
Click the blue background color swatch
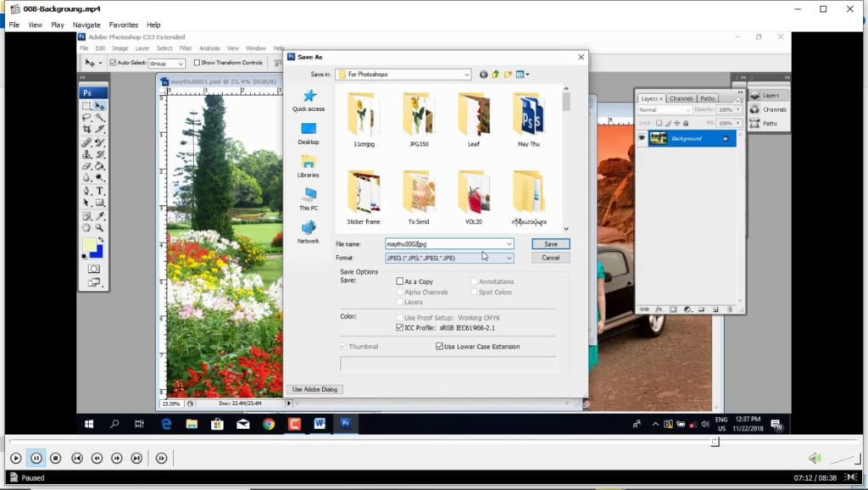coord(97,253)
